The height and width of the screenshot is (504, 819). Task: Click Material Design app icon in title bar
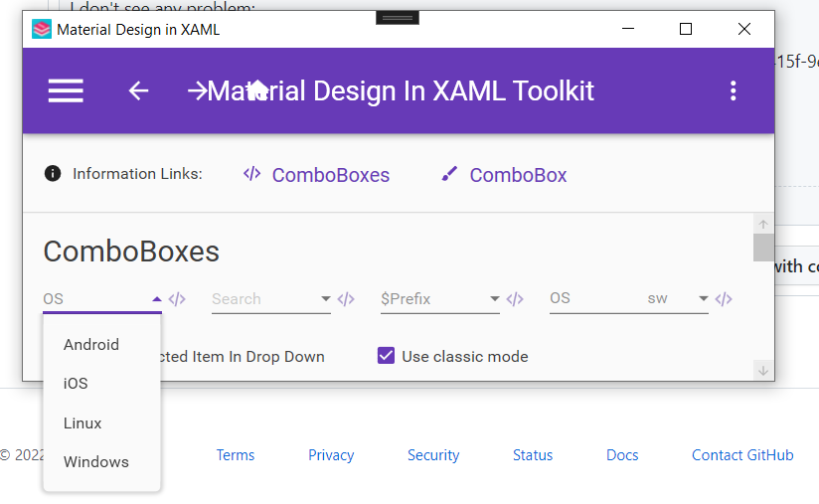pos(42,29)
